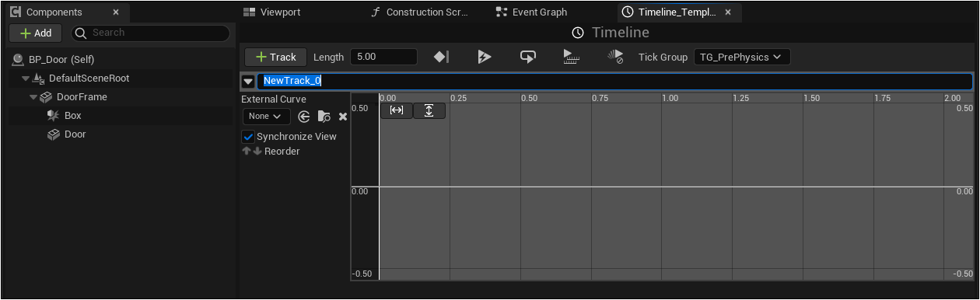Viewport: 980px width, 300px height.
Task: Click the zoom to fit vertical button
Action: (429, 110)
